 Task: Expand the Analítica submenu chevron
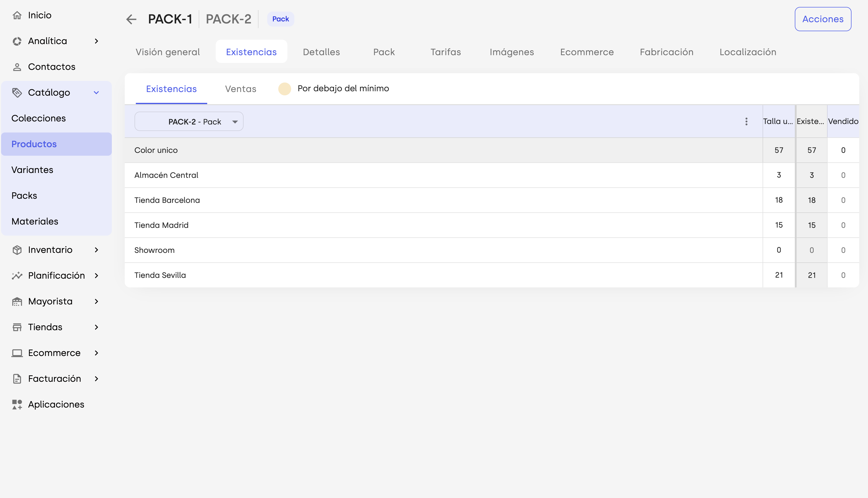[96, 41]
